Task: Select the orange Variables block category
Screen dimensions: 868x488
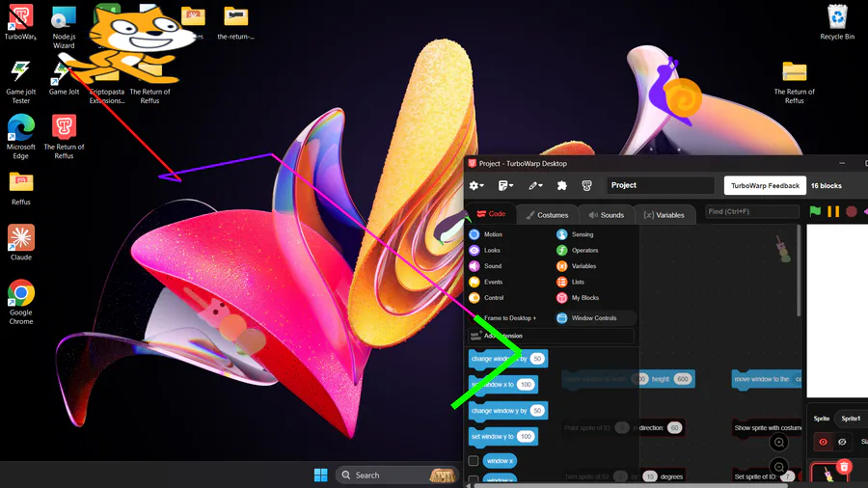Action: tap(577, 266)
